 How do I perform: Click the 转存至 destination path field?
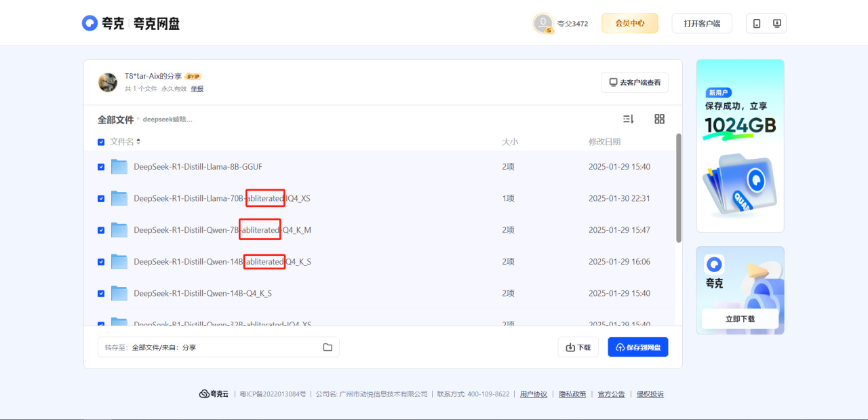[x=218, y=347]
